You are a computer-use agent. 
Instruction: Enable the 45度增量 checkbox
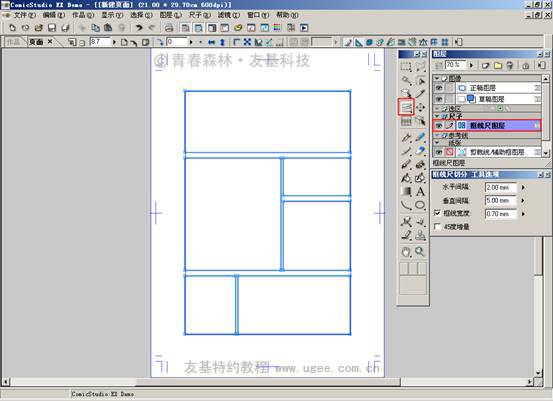(437, 226)
